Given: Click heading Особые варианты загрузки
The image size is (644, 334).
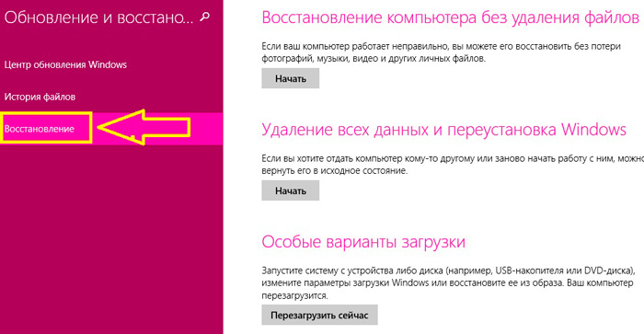Looking at the screenshot, I should tap(363, 242).
